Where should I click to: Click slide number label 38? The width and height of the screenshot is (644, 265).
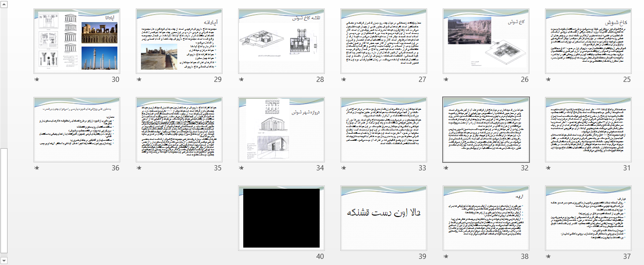pos(524,257)
